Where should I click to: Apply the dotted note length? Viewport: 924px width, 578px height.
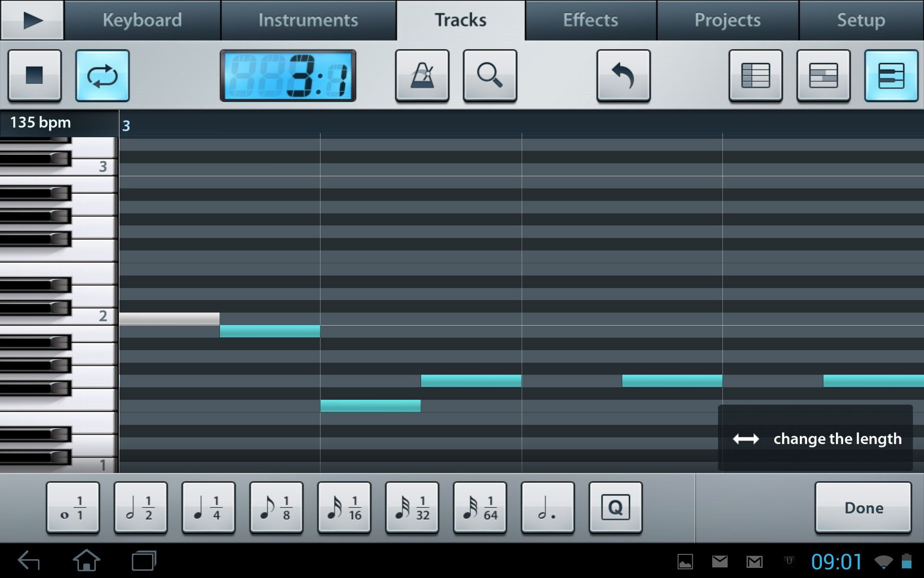coord(548,508)
